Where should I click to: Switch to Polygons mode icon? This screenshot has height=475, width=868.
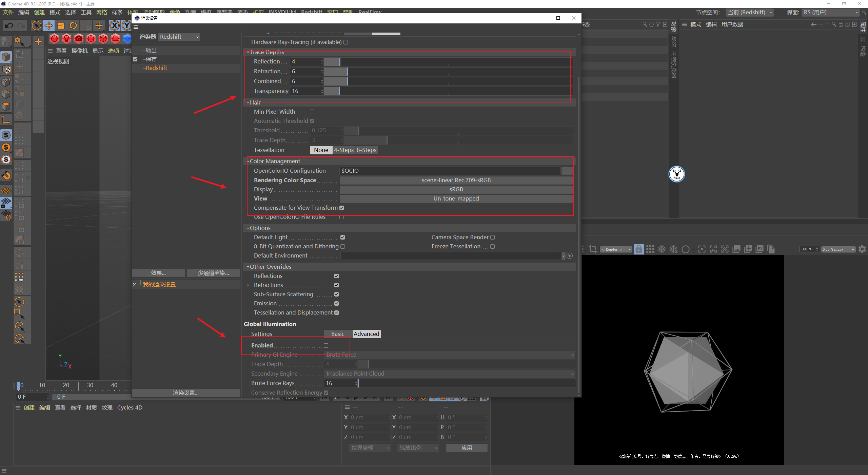coord(6,106)
